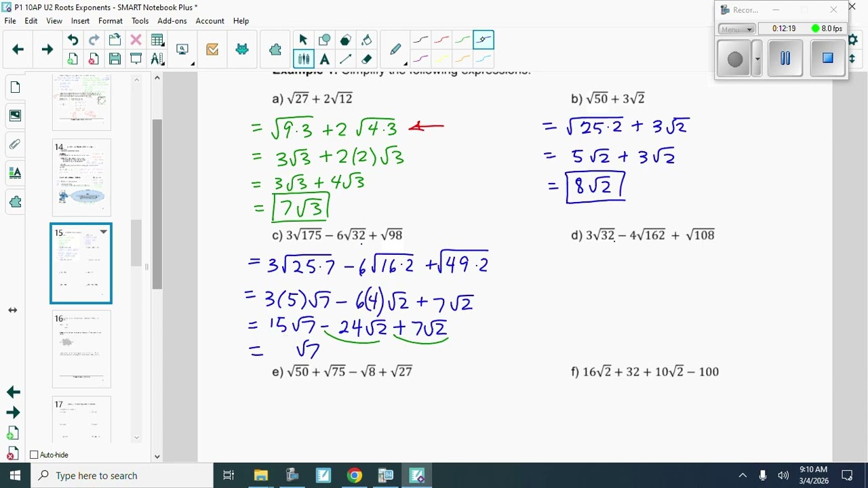Open page 15 thumbnail dropdown menu

coord(104,232)
